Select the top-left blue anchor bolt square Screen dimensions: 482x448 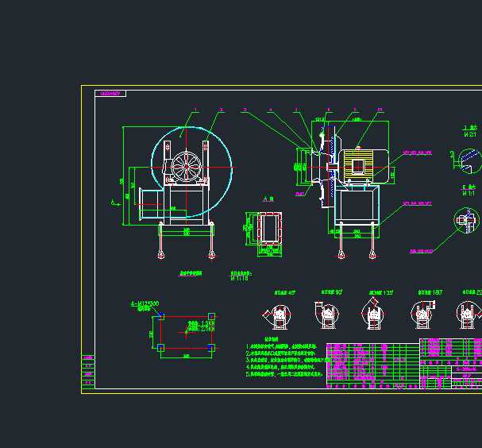[161, 317]
